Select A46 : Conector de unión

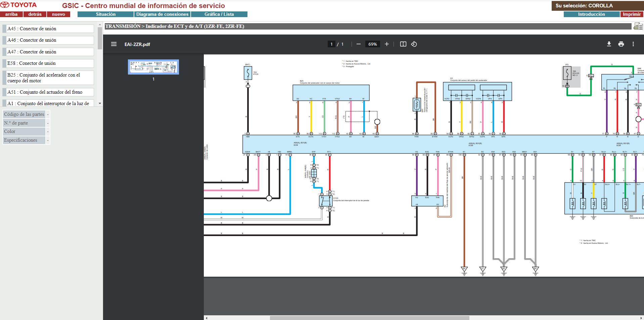[48, 40]
